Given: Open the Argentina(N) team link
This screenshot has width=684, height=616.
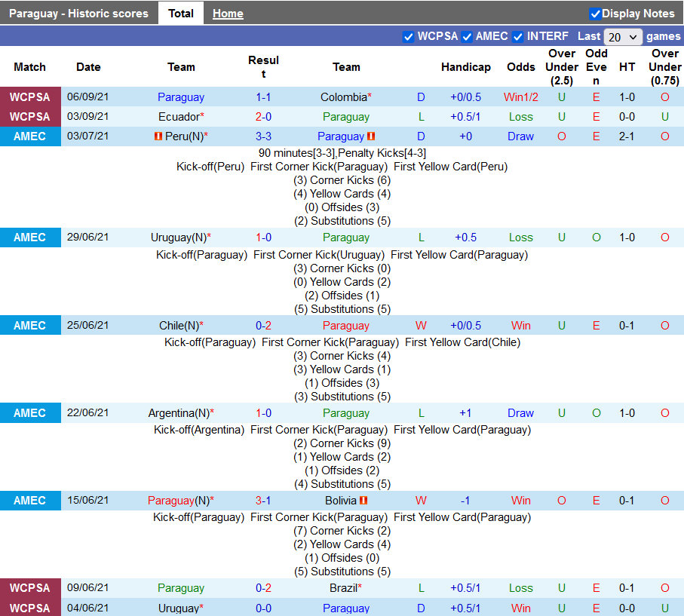Looking at the screenshot, I should pos(179,413).
